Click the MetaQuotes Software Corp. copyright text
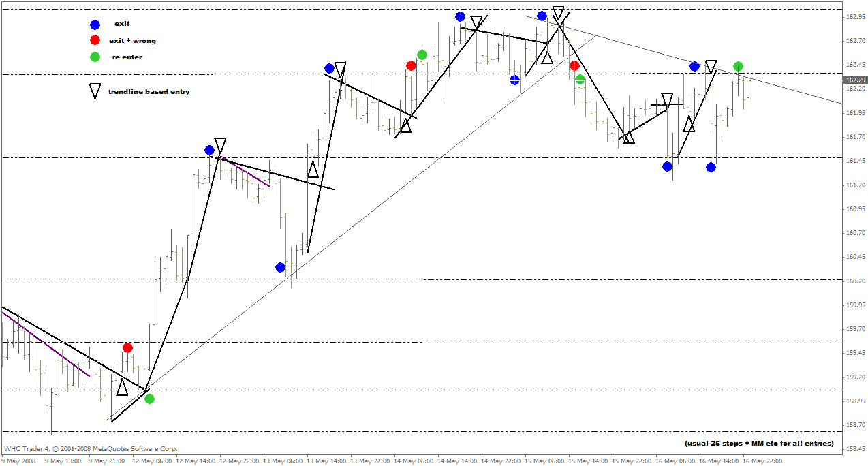 click(91, 449)
